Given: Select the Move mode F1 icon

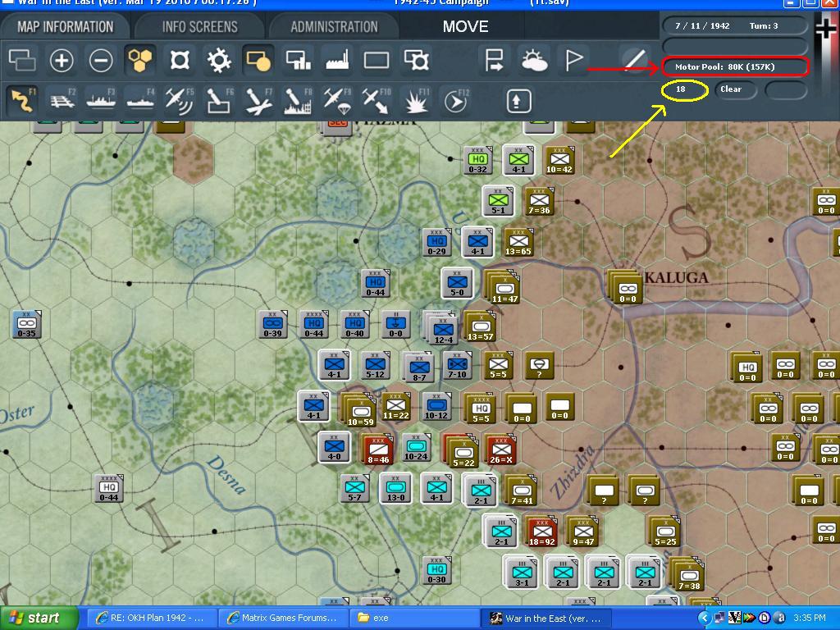Looking at the screenshot, I should pyautogui.click(x=22, y=100).
